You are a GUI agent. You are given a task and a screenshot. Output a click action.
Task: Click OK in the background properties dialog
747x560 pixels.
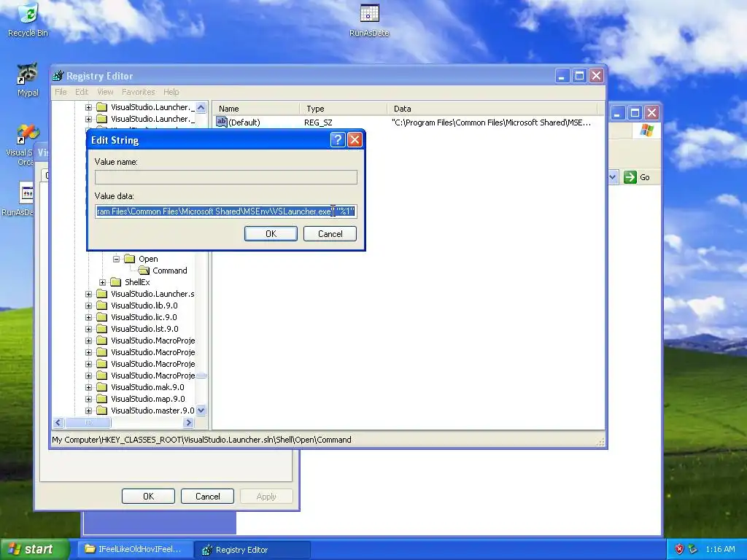tap(148, 496)
